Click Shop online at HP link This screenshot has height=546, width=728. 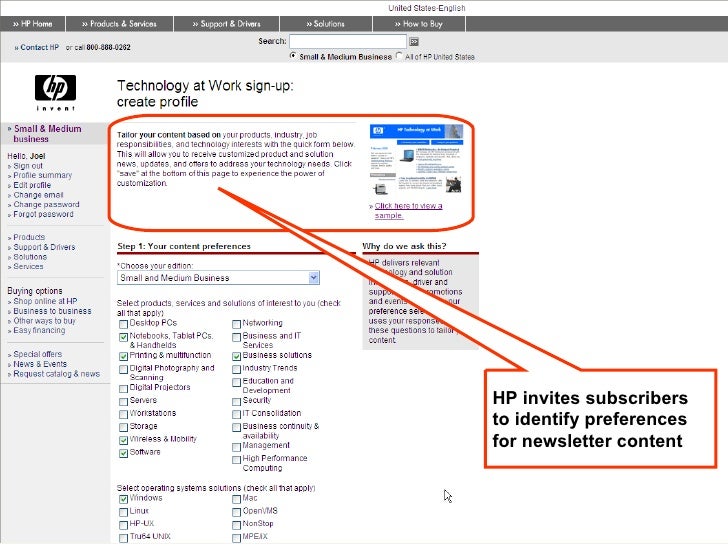[x=45, y=301]
